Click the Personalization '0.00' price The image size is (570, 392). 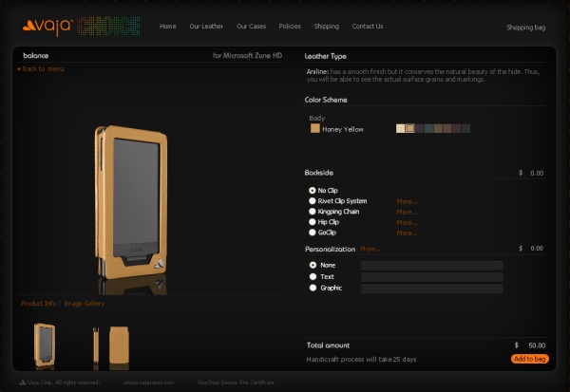(x=537, y=249)
